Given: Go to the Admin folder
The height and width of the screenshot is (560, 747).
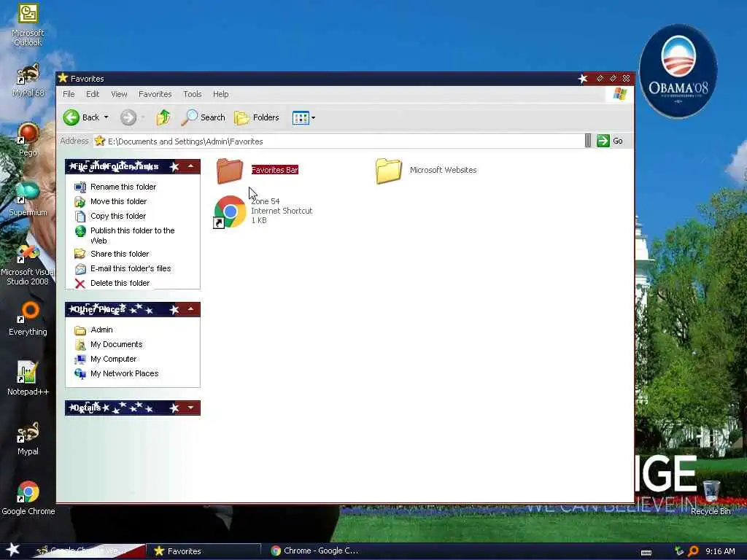Looking at the screenshot, I should click(101, 330).
